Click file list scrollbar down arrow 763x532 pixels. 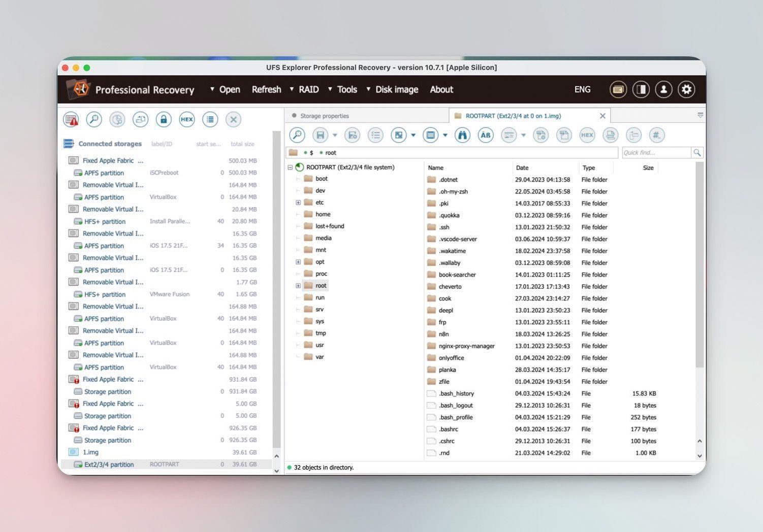click(x=700, y=456)
